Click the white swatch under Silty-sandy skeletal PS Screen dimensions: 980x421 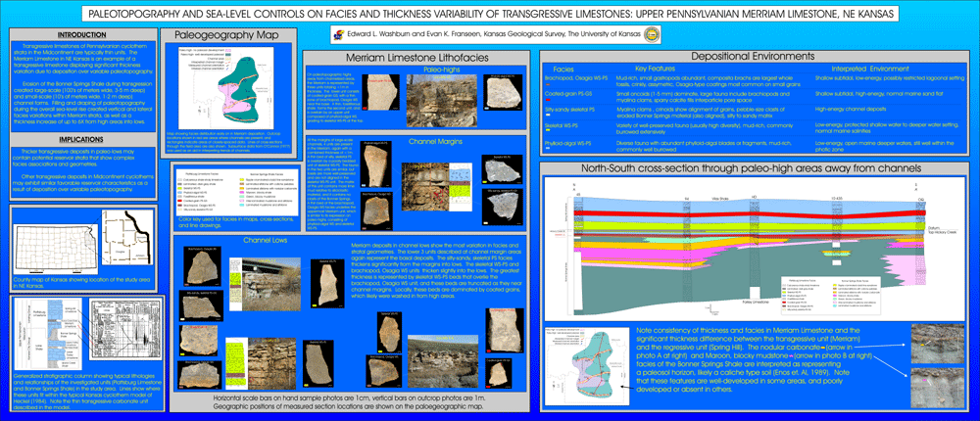pyautogui.click(x=548, y=115)
